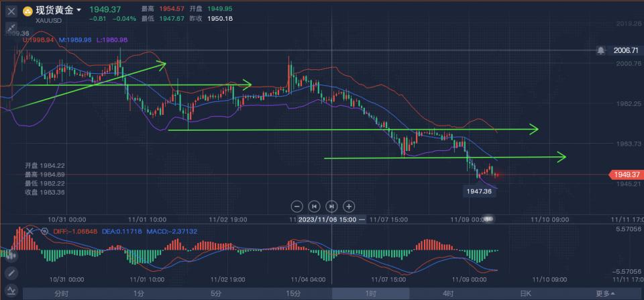
Task: Jump to the next bar with the skip-forward button
Action: coord(331,206)
